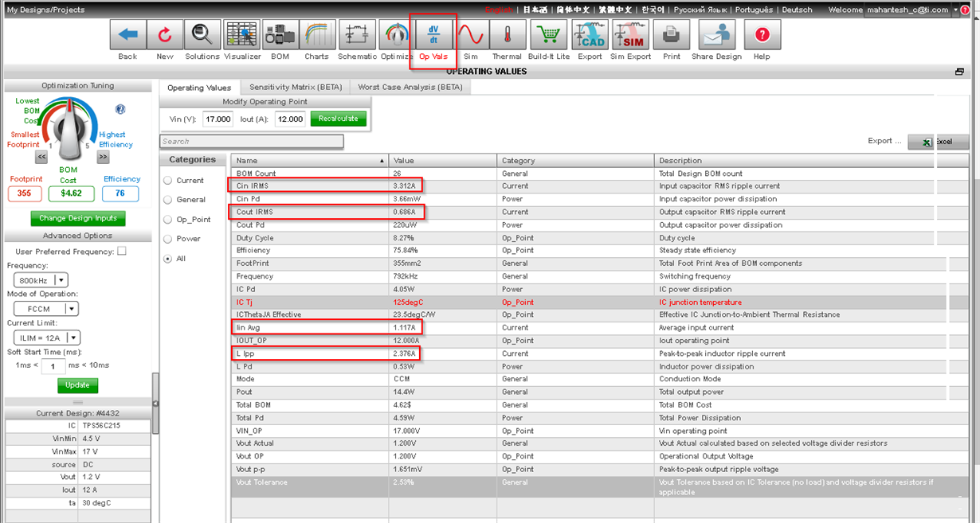The height and width of the screenshot is (523, 980).
Task: Sort table by Category column header
Action: [576, 161]
